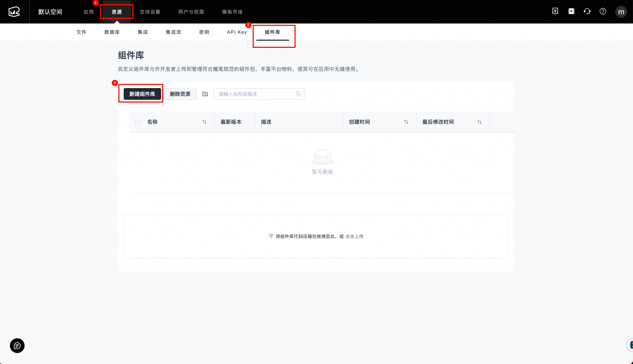Switch to the 空间设置 menu
The height and width of the screenshot is (364, 633).
[x=150, y=12]
